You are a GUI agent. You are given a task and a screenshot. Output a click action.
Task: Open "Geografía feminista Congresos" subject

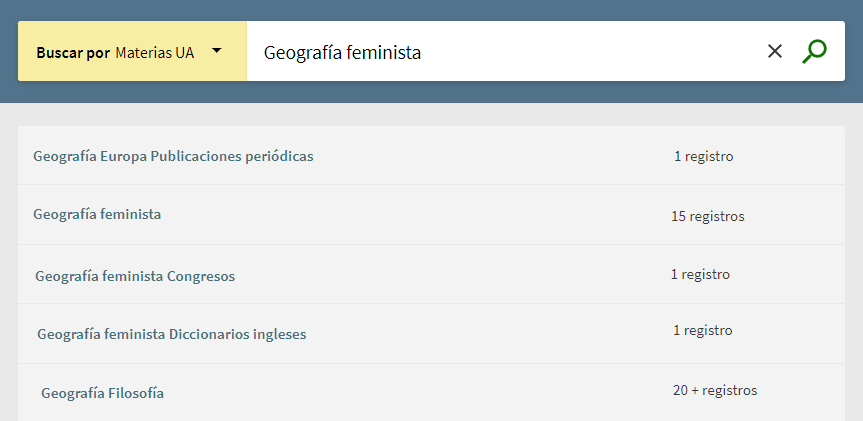135,276
